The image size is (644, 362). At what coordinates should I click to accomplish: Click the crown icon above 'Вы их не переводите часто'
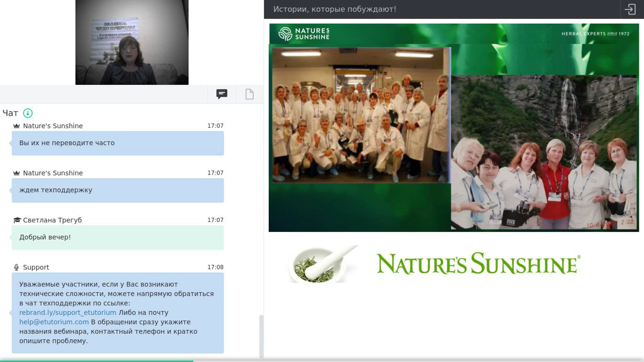pyautogui.click(x=16, y=126)
